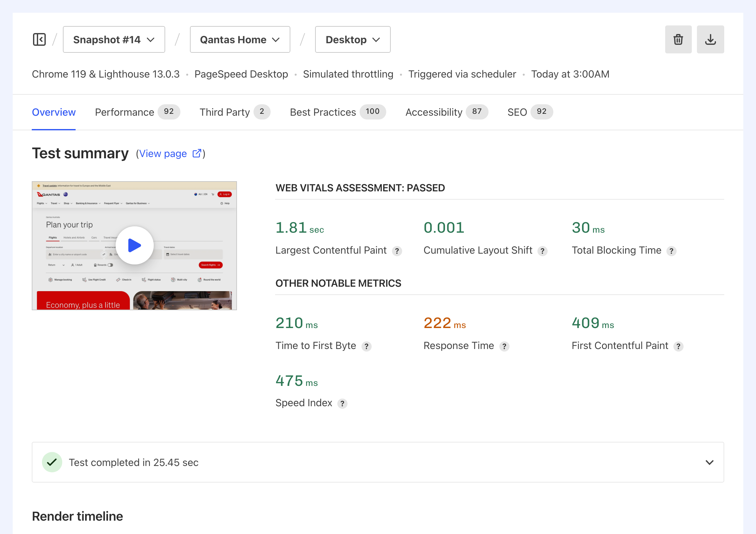Play the page load video preview
The image size is (756, 534).
134,245
